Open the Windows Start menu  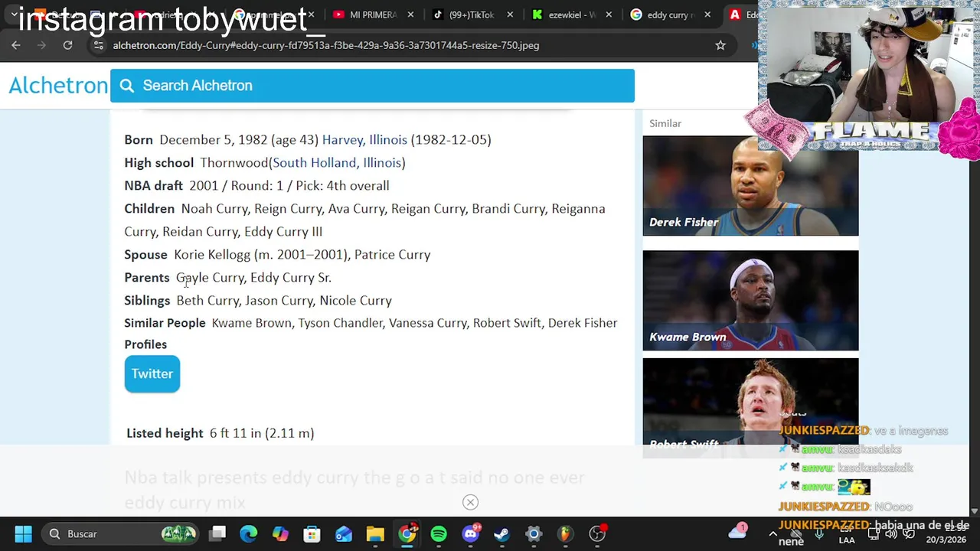pyautogui.click(x=23, y=533)
